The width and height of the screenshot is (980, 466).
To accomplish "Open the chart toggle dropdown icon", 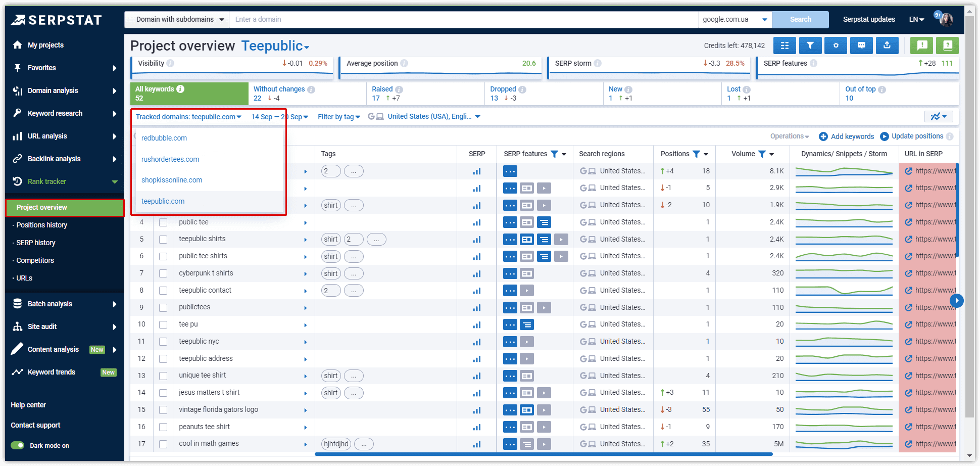I will 939,116.
